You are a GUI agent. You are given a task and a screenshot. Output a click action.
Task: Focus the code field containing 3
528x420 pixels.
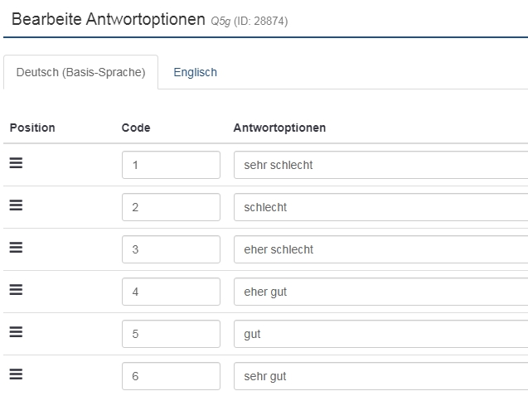[171, 249]
